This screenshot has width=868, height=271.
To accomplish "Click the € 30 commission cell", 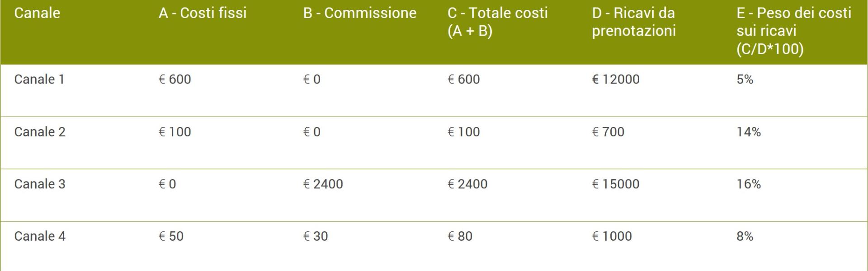I will click(x=316, y=236).
